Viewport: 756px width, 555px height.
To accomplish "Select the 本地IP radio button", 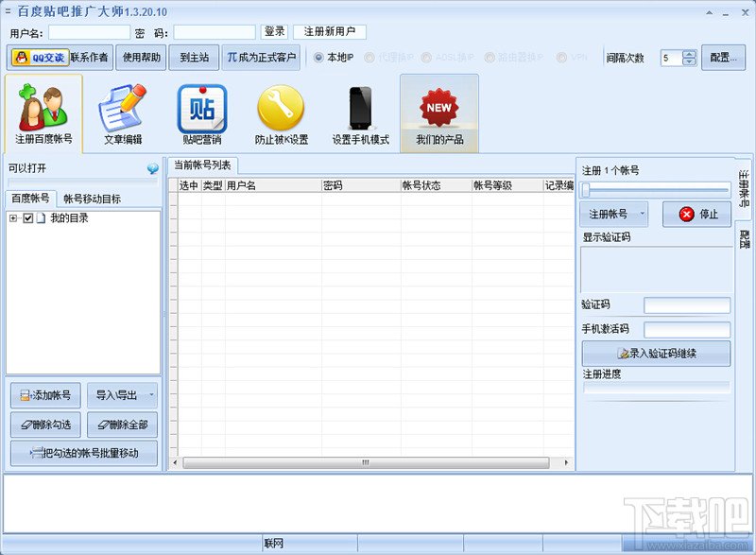I will coord(318,58).
